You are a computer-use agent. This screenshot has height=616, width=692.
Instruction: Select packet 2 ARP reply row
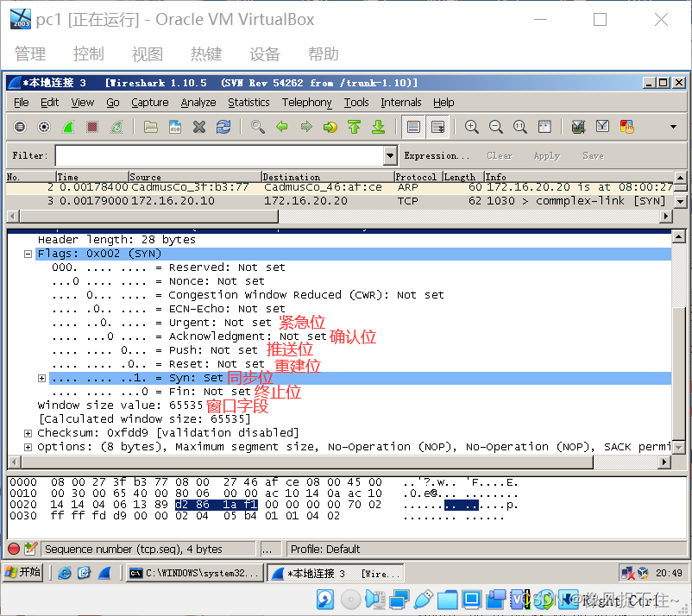point(340,187)
